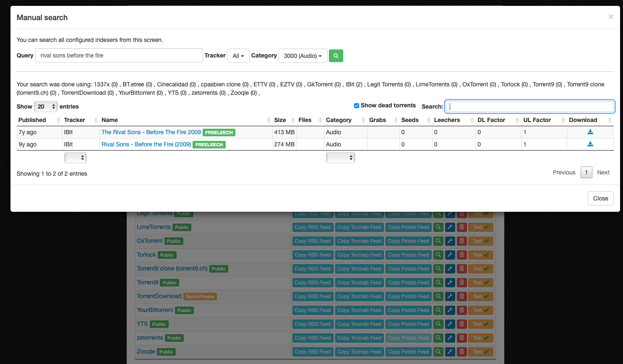Remove zetorrents with its trash icon
The height and width of the screenshot is (364, 623).
(461, 338)
